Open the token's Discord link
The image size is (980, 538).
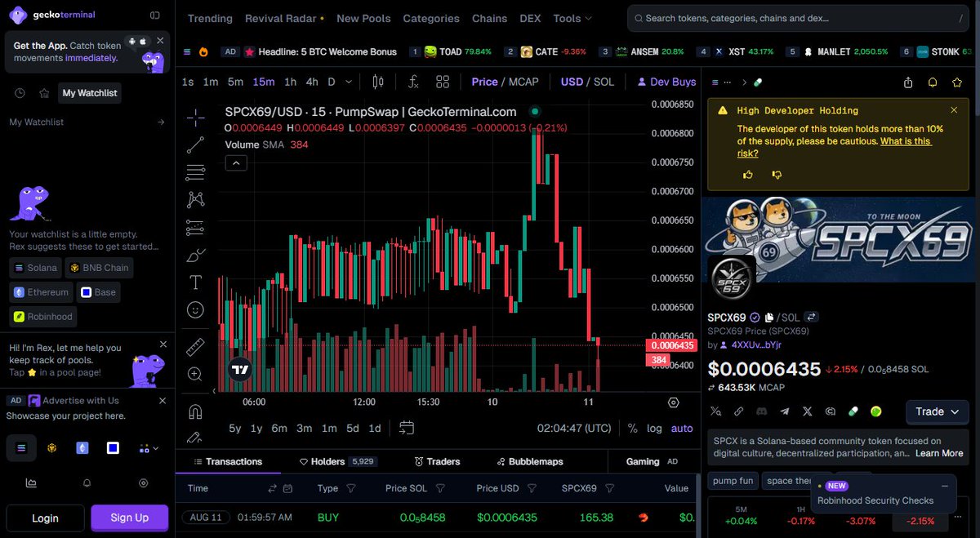click(762, 411)
